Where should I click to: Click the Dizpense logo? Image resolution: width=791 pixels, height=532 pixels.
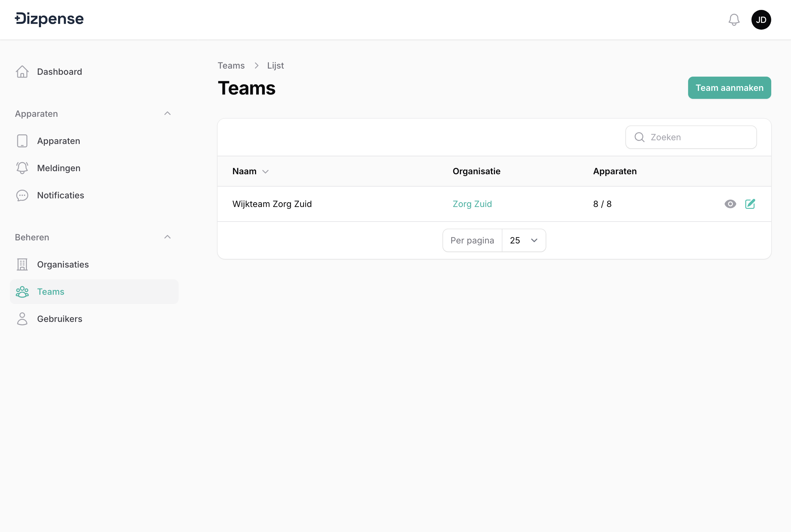pyautogui.click(x=49, y=19)
